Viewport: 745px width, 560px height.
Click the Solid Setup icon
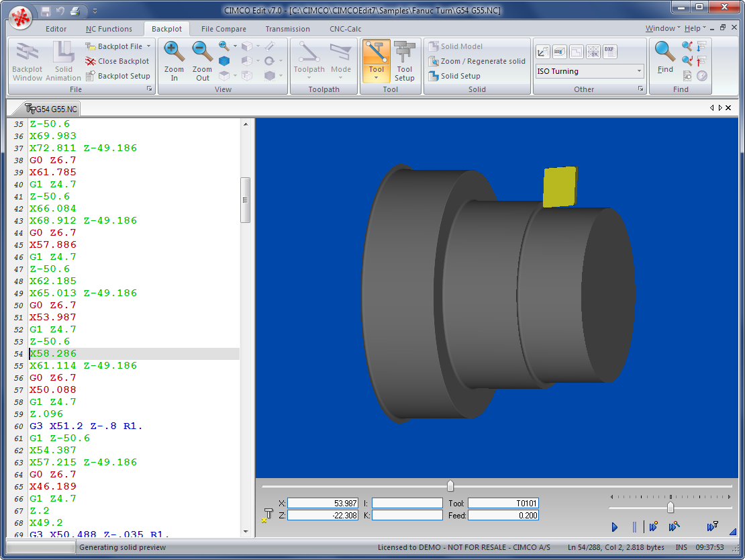click(x=433, y=76)
